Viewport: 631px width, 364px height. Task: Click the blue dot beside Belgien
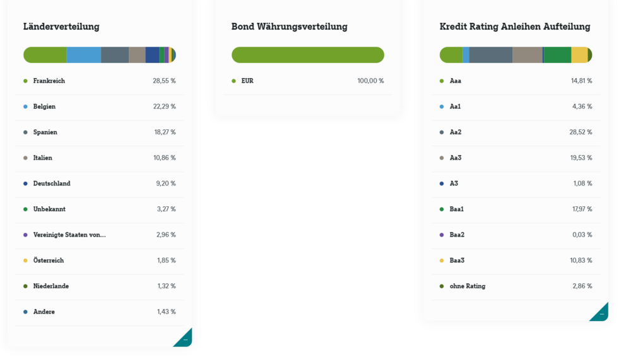[x=25, y=107]
